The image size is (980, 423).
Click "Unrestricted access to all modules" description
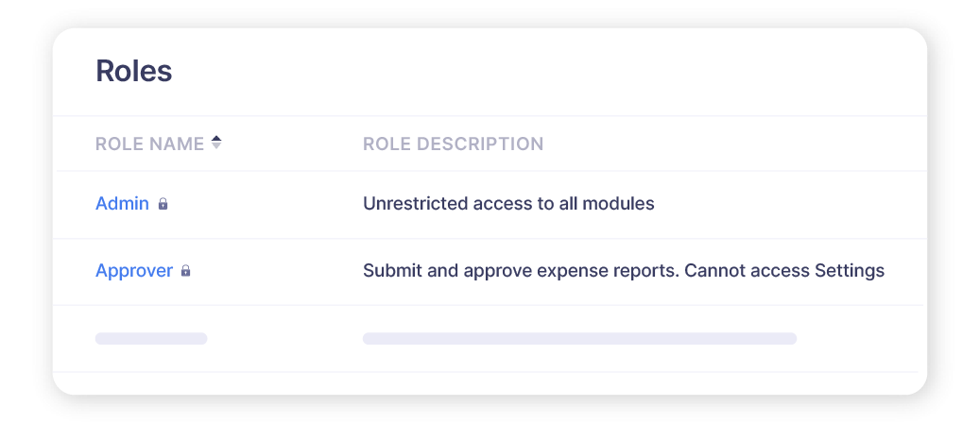point(508,203)
